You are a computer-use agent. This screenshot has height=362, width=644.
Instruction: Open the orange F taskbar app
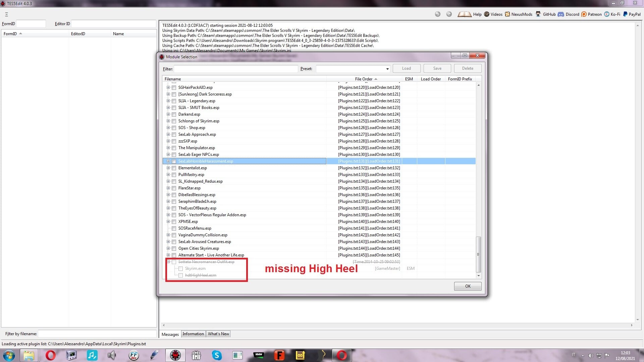pyautogui.click(x=279, y=355)
